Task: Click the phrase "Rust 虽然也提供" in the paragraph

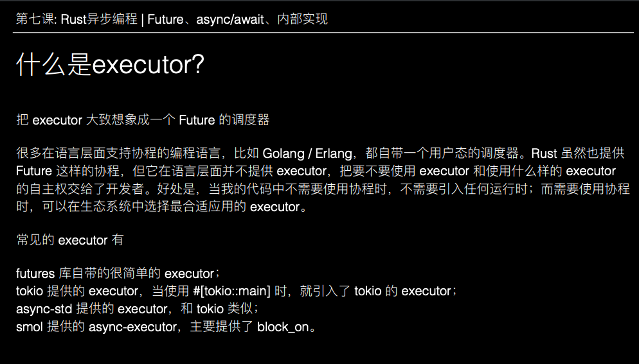Action: tap(578, 153)
